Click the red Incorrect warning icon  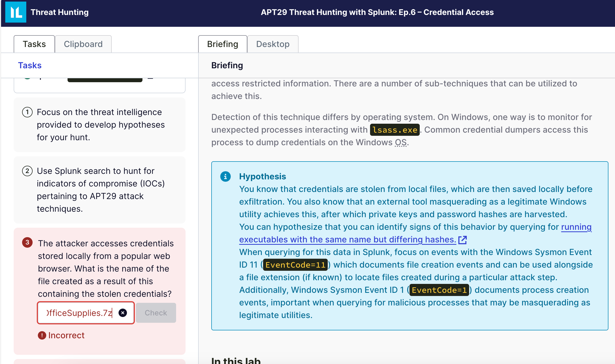[42, 335]
